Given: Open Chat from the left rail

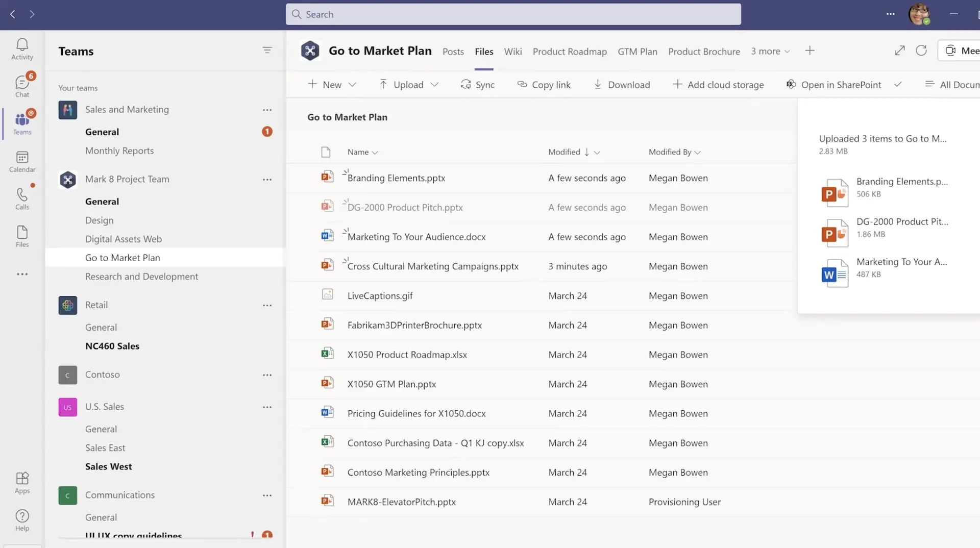Looking at the screenshot, I should click(22, 86).
